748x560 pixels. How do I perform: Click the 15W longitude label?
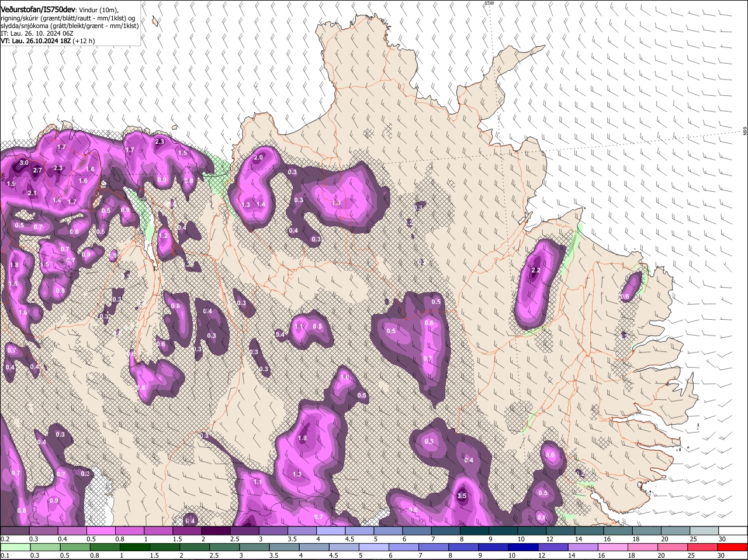(490, 3)
